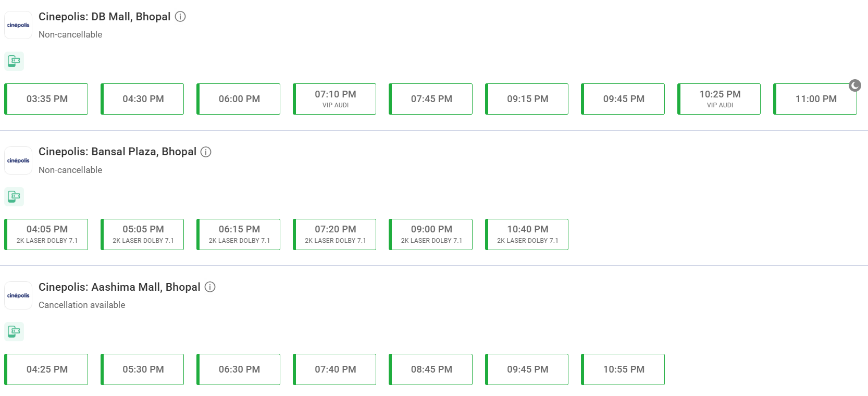Viewport: 868px width, 396px height.
Task: Choose the 05:30 PM show at Aashima Mall
Action: pos(142,369)
